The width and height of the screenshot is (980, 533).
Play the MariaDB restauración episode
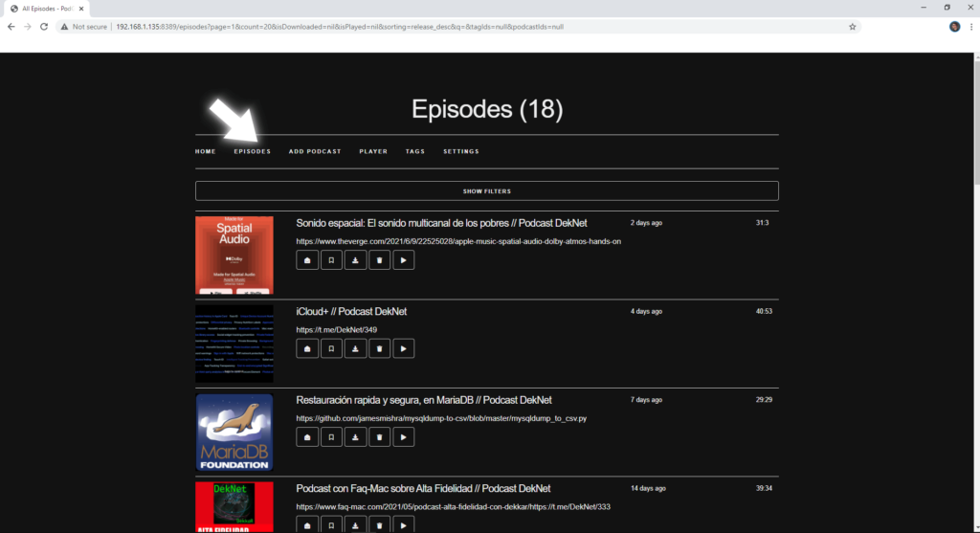tap(404, 437)
